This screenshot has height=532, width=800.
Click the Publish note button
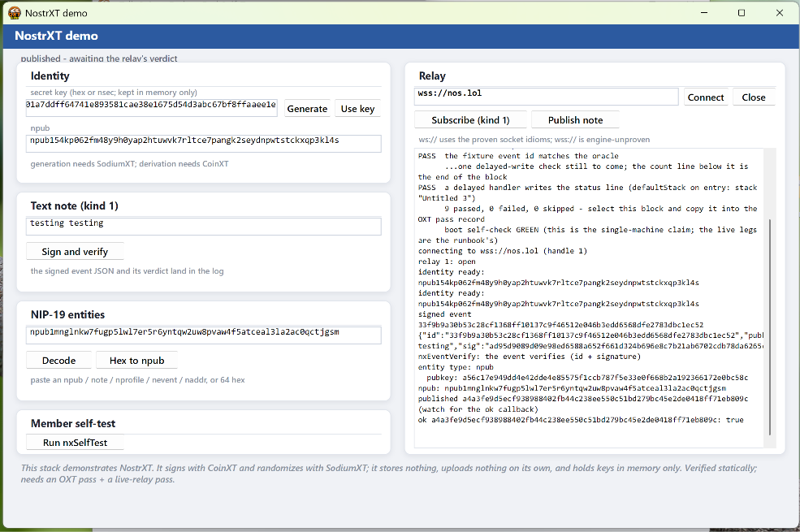(x=575, y=120)
